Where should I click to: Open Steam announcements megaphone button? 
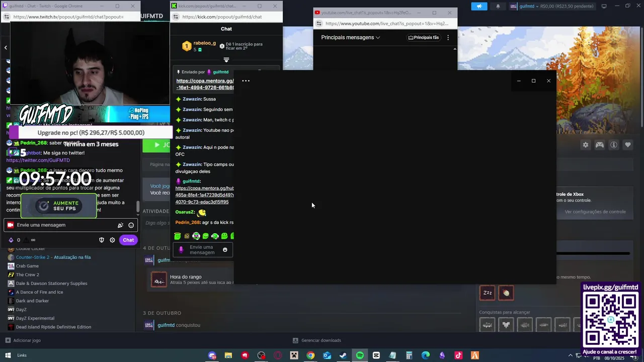click(479, 6)
